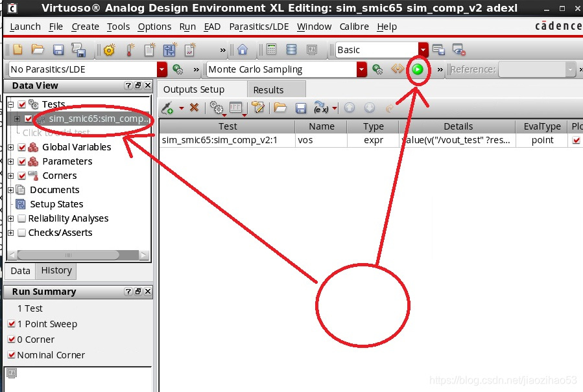The height and width of the screenshot is (392, 583).
Task: Toggle the 0 Corner checkbox
Action: (12, 340)
